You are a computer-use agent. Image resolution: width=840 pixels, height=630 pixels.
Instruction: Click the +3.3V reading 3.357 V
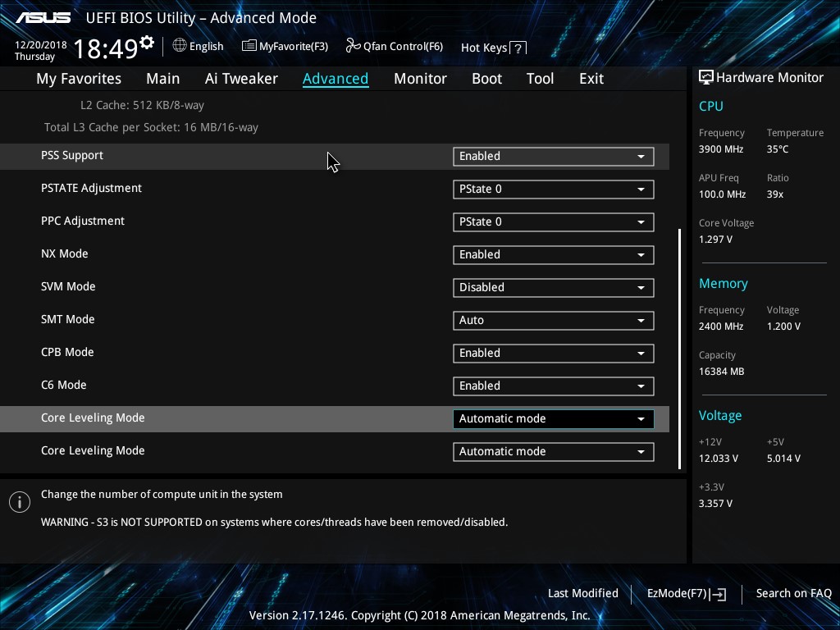tap(715, 504)
